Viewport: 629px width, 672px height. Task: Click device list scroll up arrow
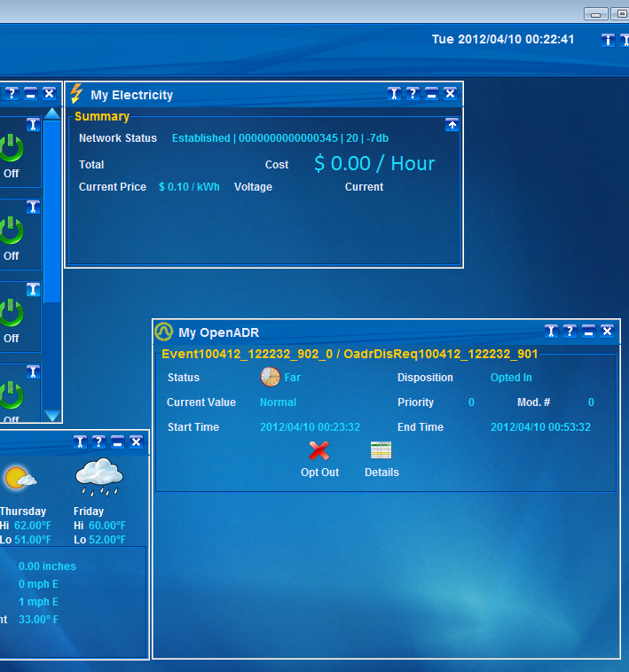[x=52, y=113]
